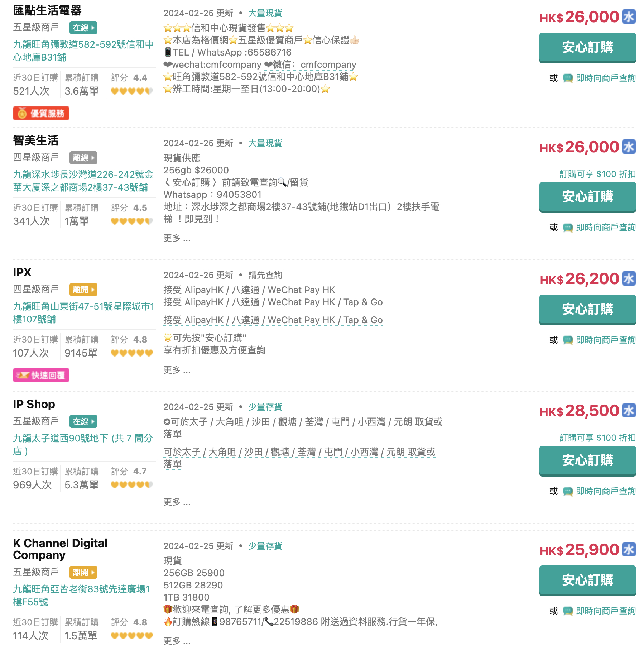Click the 4.8 heart rating for IPX
Viewport: 644px width, 645px height.
click(132, 353)
